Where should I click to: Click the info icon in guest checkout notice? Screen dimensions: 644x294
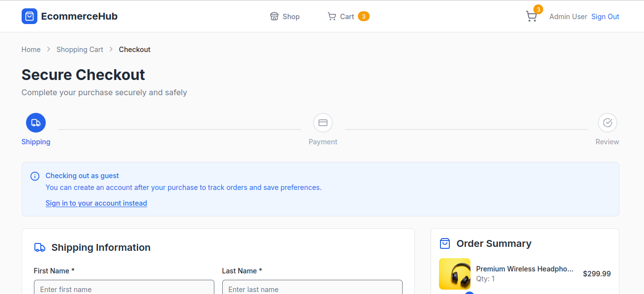[35, 176]
